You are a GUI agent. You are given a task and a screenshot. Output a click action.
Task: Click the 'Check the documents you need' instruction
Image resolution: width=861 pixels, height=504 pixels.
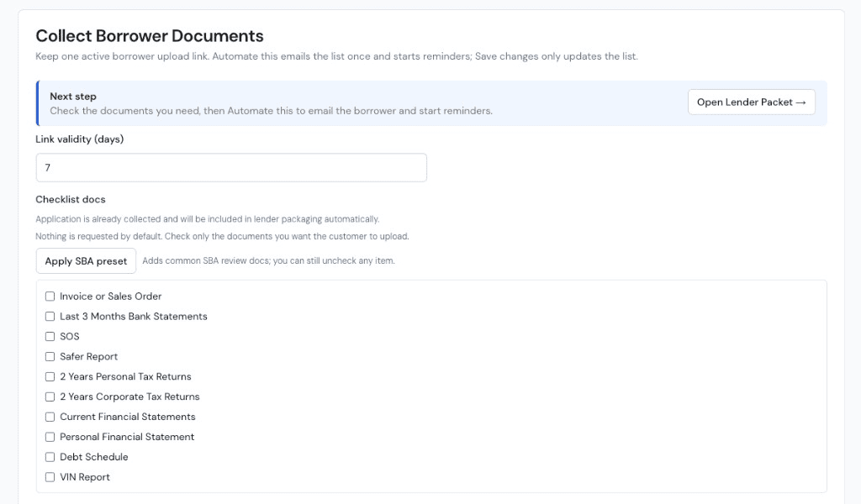[x=271, y=111]
